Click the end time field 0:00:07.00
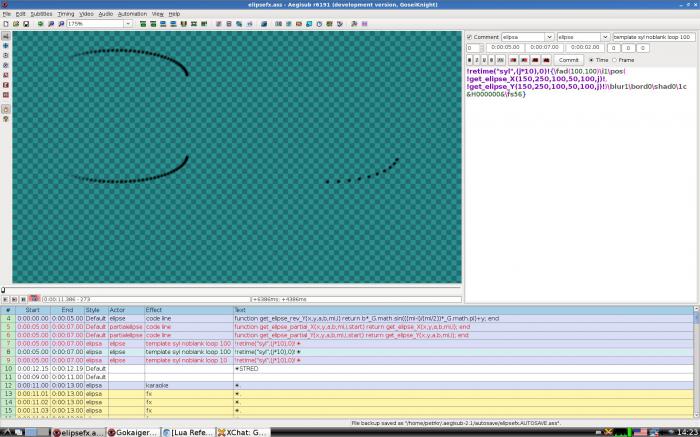This screenshot has height=437, width=700. (545, 47)
